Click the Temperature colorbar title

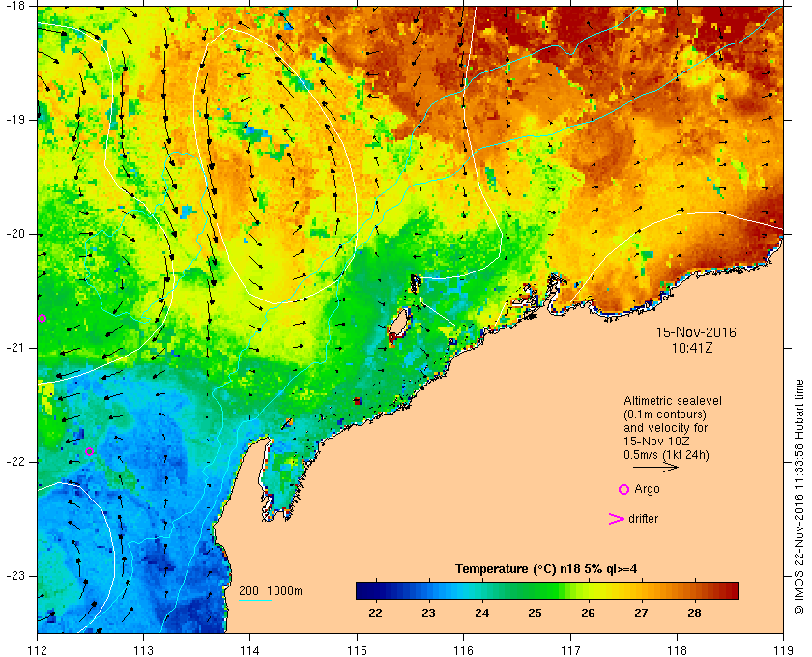tap(546, 569)
